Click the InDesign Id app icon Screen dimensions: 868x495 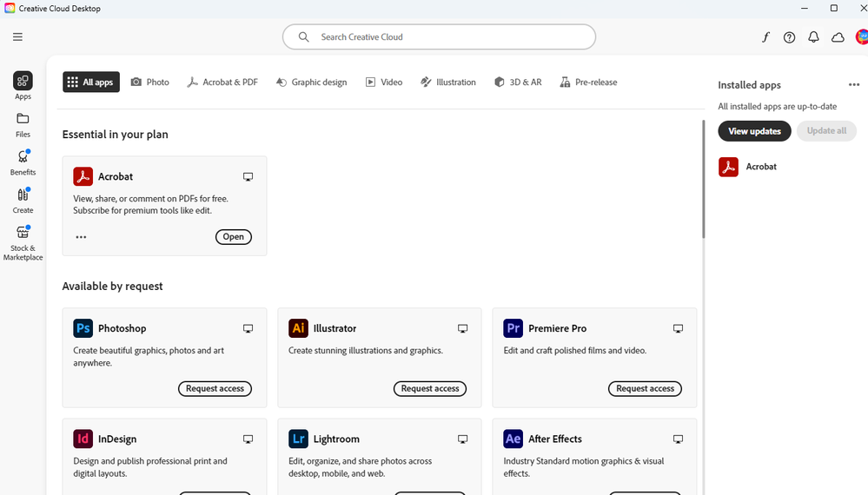coord(83,439)
